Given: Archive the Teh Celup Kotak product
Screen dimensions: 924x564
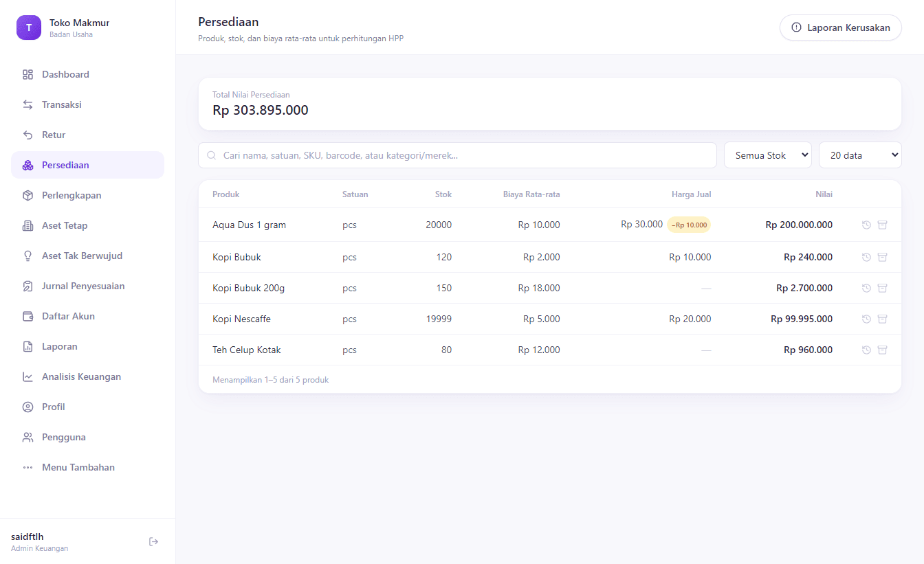Looking at the screenshot, I should pos(882,350).
